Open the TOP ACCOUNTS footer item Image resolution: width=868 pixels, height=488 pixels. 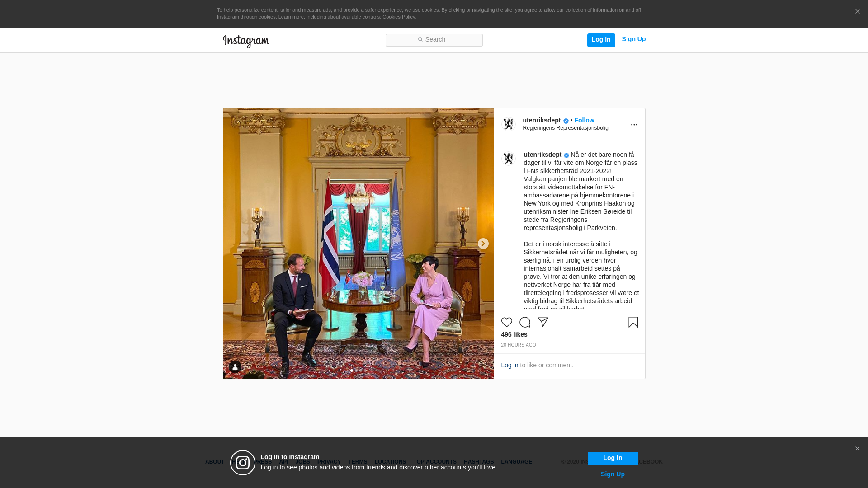[434, 462]
